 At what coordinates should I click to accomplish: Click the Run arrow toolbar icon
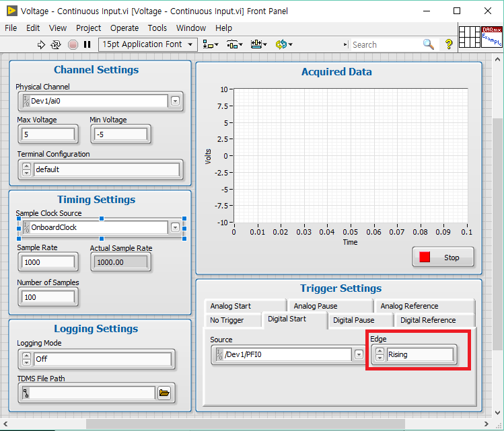pyautogui.click(x=42, y=44)
